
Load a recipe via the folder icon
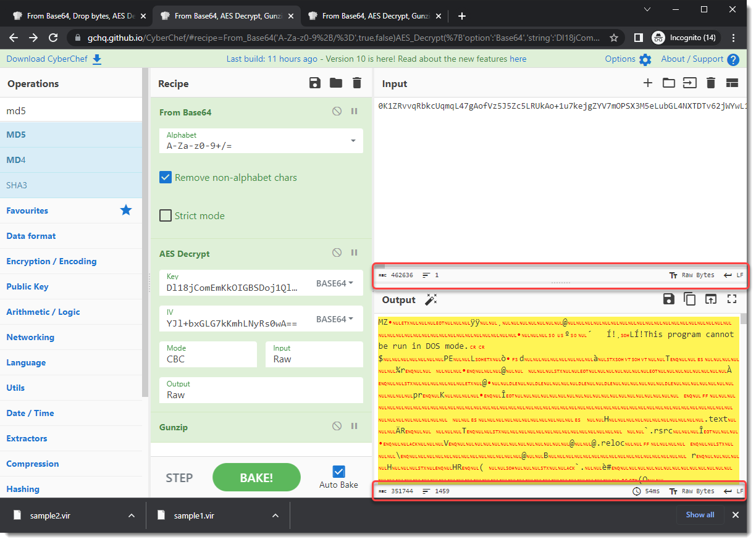(x=336, y=83)
